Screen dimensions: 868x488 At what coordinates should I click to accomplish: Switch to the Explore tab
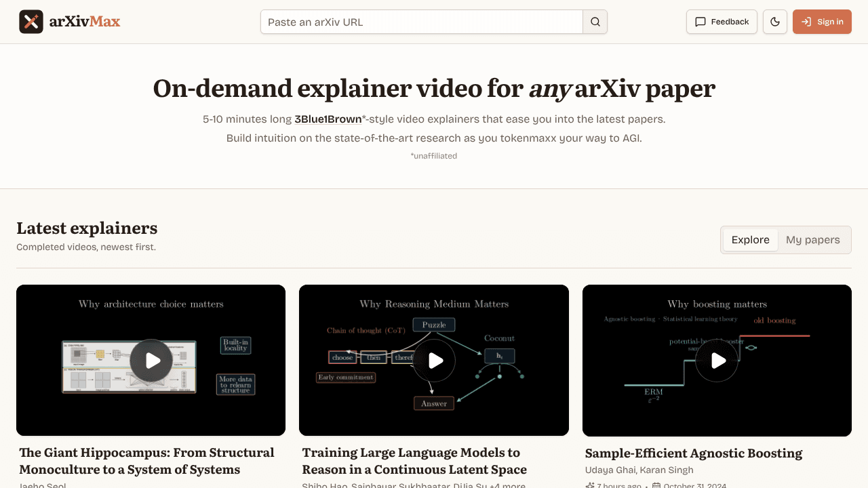751,240
